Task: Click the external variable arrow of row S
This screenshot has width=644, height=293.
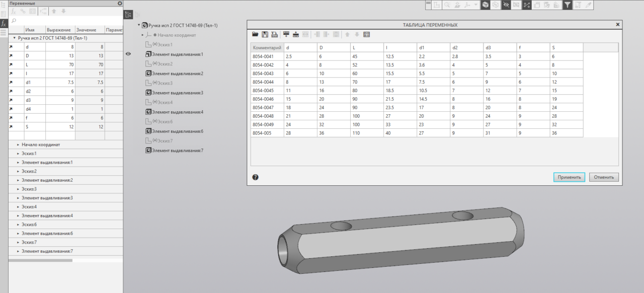Action: 11,127
